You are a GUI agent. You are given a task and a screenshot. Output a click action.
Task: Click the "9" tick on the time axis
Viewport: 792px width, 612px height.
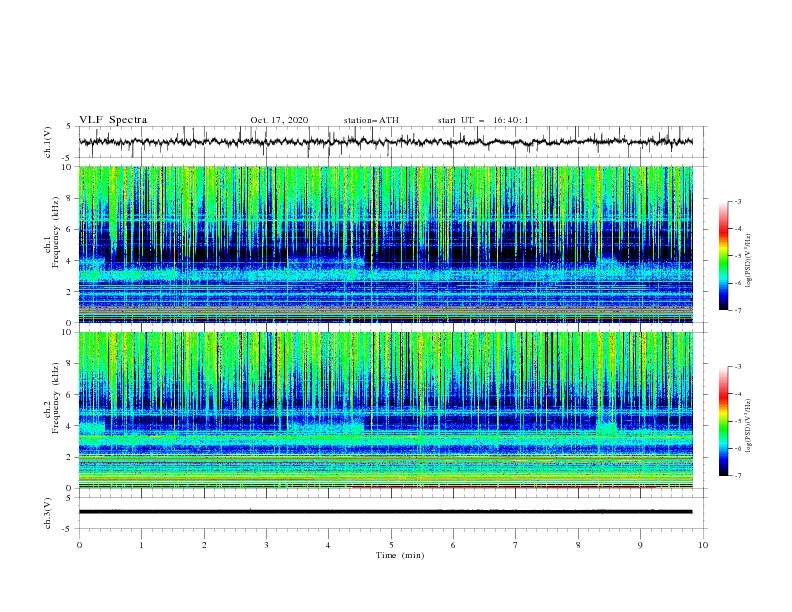click(640, 545)
